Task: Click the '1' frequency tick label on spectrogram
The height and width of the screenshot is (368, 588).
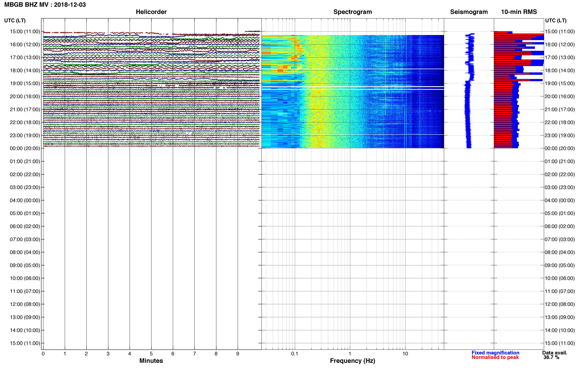Action: [x=350, y=354]
